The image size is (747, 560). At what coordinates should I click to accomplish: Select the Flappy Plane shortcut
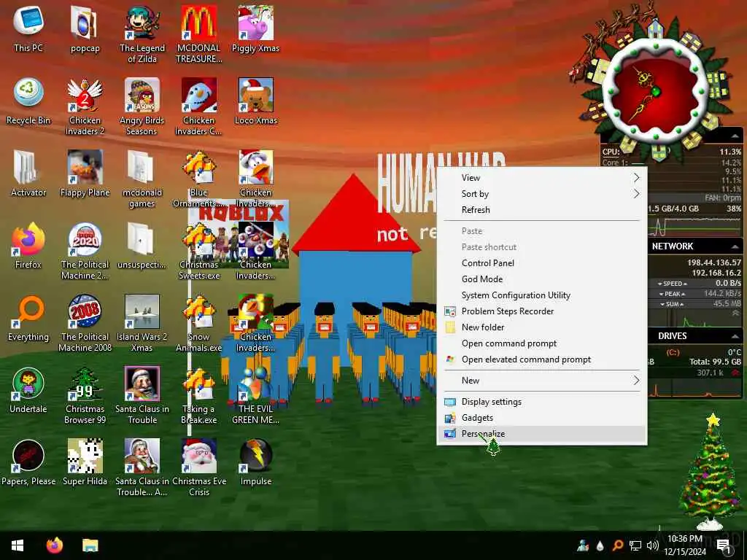[x=85, y=174]
